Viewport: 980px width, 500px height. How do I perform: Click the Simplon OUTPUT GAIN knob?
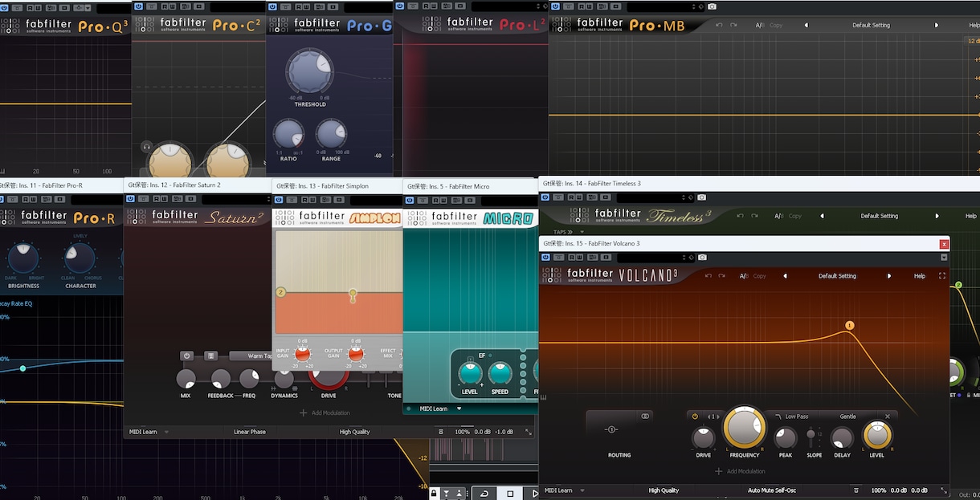click(x=355, y=353)
